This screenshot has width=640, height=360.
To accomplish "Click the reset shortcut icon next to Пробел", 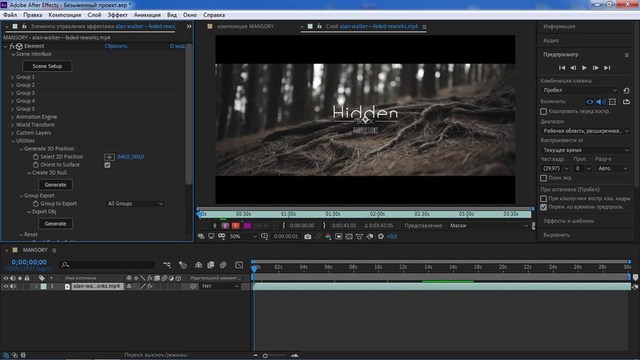I will pos(626,90).
